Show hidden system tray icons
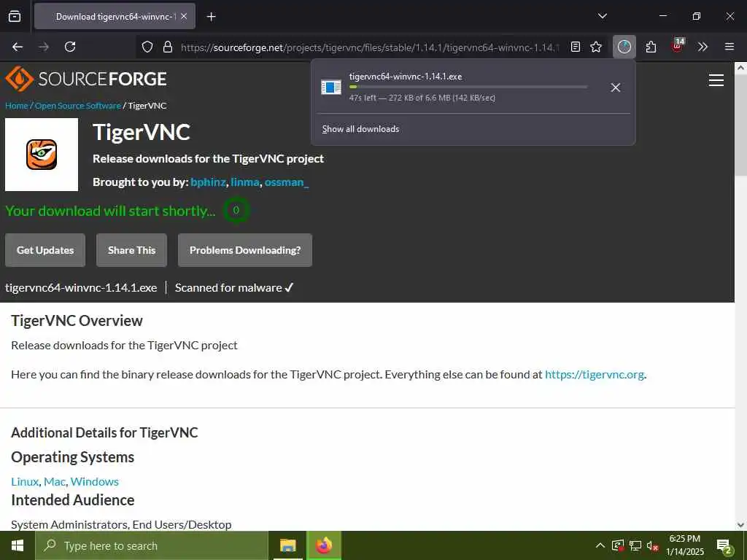The image size is (747, 560). click(x=600, y=545)
